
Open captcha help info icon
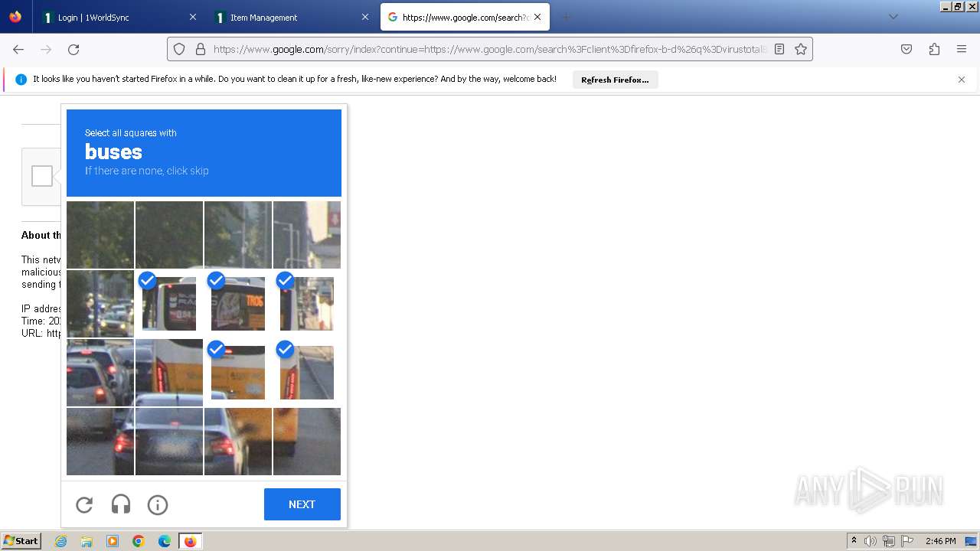point(158,504)
